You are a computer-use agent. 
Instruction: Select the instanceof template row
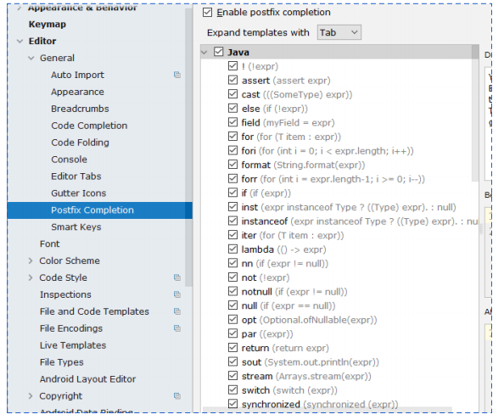coord(360,221)
